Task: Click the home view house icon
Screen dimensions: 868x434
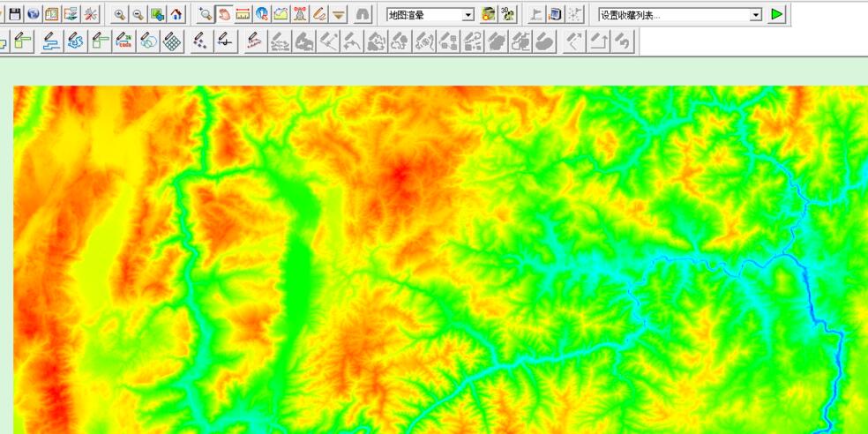Action: click(176, 14)
